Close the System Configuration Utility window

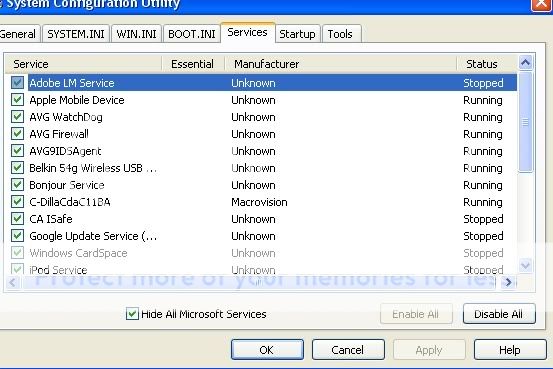542,5
